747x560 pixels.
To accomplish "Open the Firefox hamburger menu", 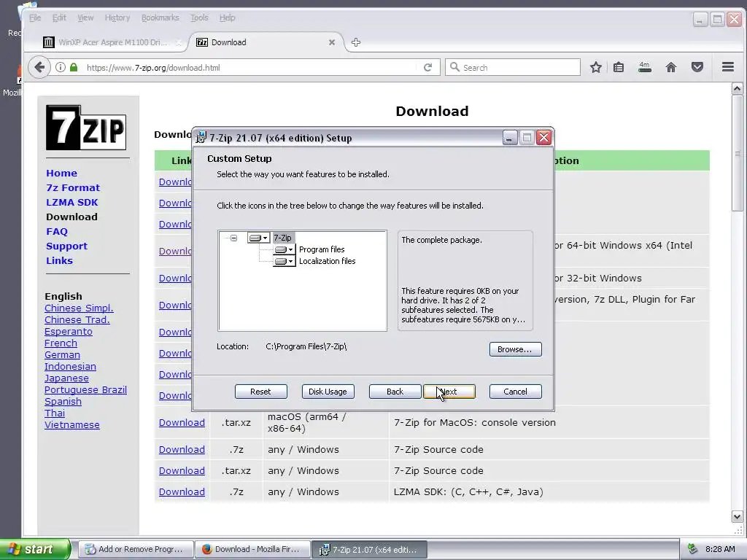I will (x=728, y=67).
